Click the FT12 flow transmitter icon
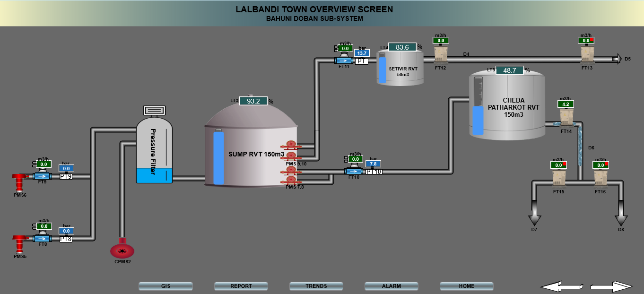Image resolution: width=644 pixels, height=294 pixels. click(x=441, y=54)
